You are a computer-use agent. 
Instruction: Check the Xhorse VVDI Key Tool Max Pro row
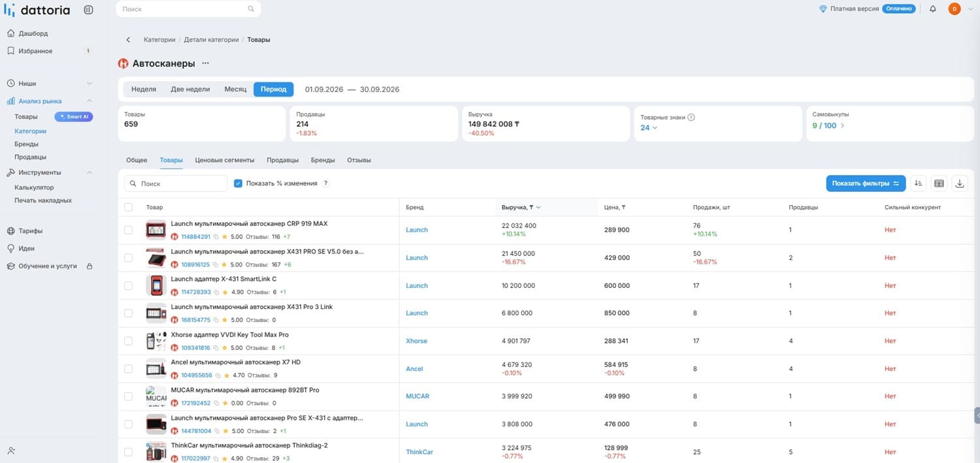coord(128,341)
